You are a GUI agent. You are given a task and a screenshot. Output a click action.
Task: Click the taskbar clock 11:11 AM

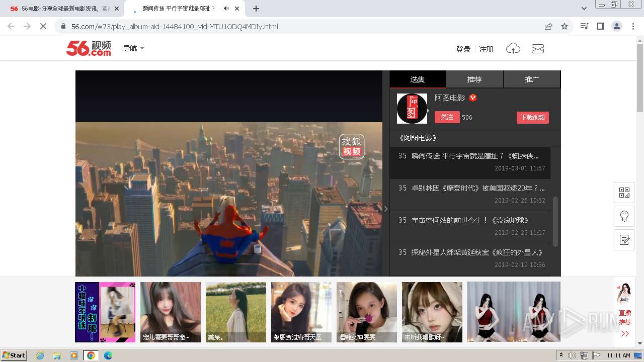[618, 355]
